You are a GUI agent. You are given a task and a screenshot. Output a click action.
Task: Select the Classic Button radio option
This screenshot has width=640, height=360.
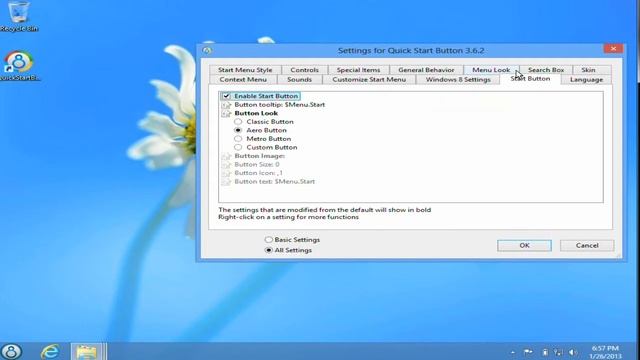(x=238, y=122)
